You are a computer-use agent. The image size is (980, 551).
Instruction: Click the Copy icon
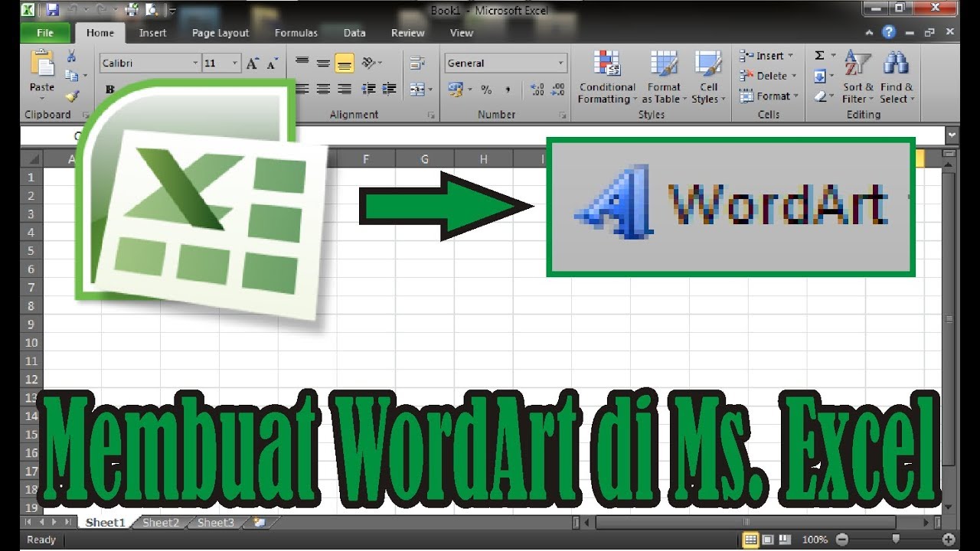[71, 76]
